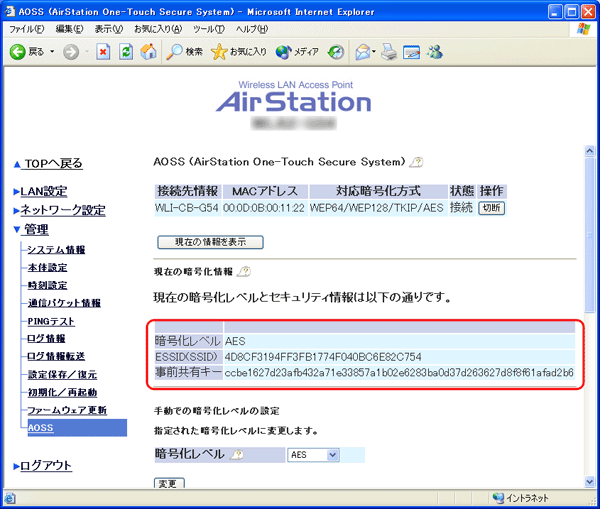Open the システム情報 link
This screenshot has width=600, height=509.
[x=56, y=250]
